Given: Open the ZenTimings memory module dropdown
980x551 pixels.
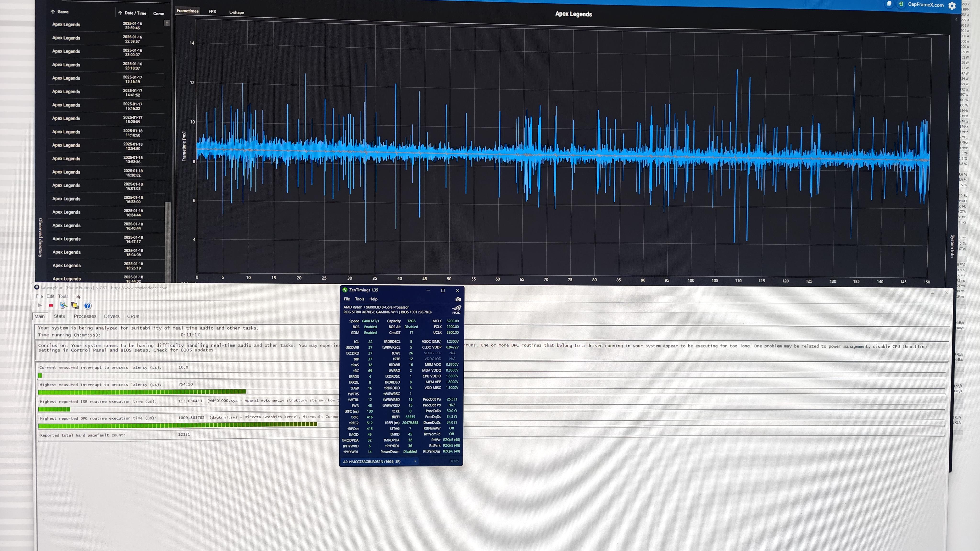Looking at the screenshot, I should tap(415, 461).
